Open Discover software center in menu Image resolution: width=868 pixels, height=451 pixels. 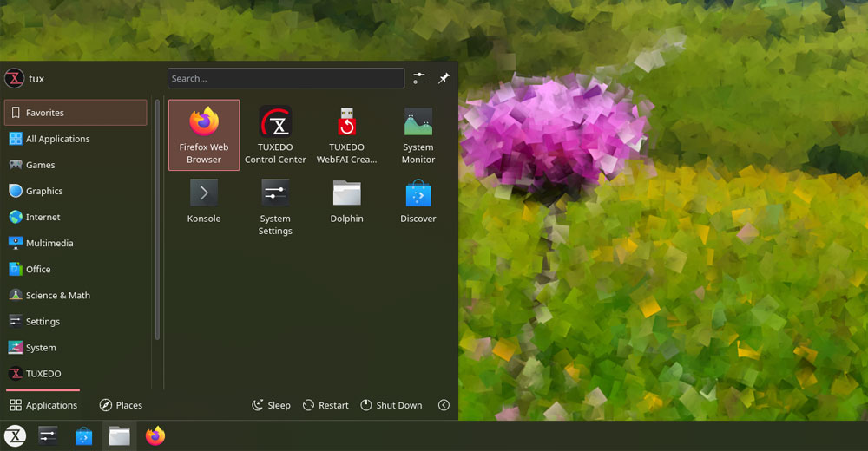pyautogui.click(x=418, y=200)
